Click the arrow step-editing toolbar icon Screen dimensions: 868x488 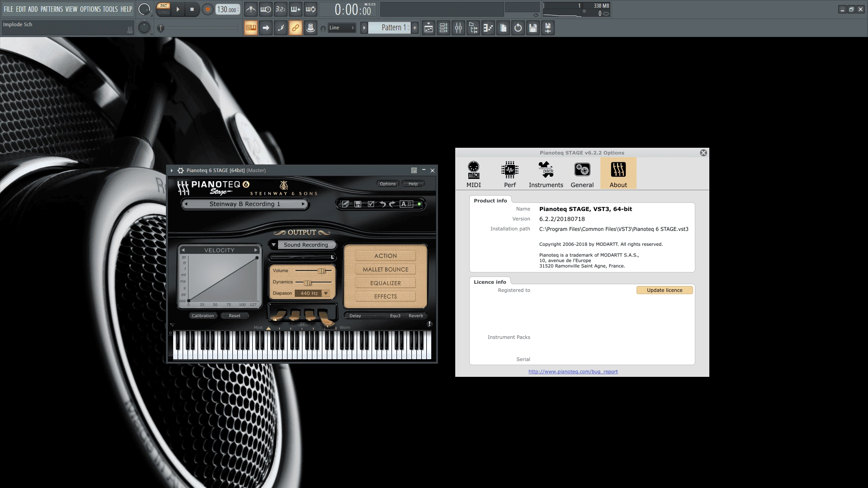265,28
